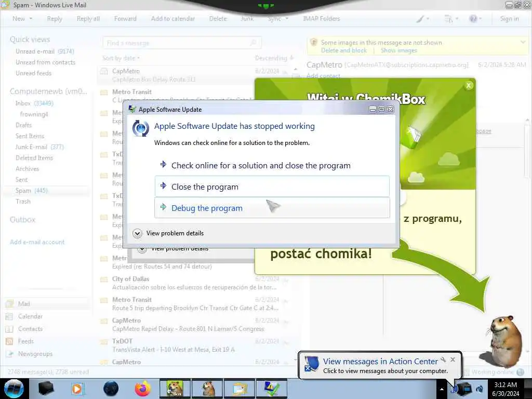The height and width of the screenshot is (399, 532).
Task: Close the program in Apple Software Update dialog
Action: click(x=272, y=187)
